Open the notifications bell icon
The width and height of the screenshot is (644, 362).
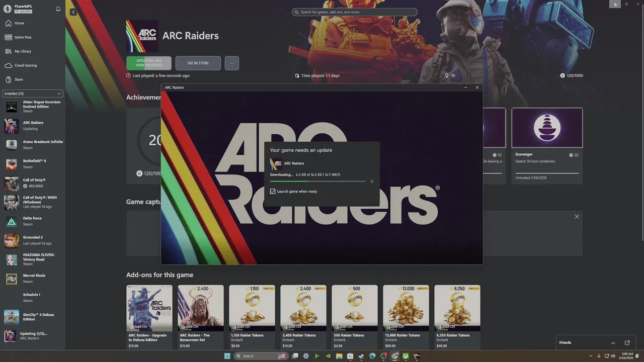pyautogui.click(x=58, y=9)
